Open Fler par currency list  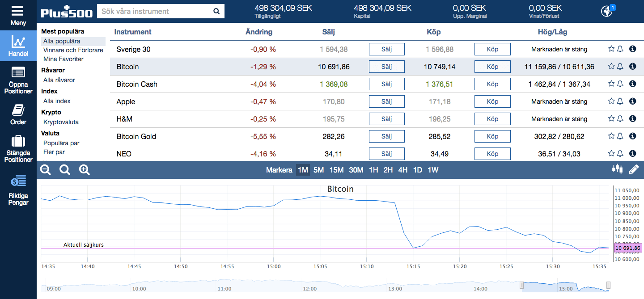click(54, 152)
